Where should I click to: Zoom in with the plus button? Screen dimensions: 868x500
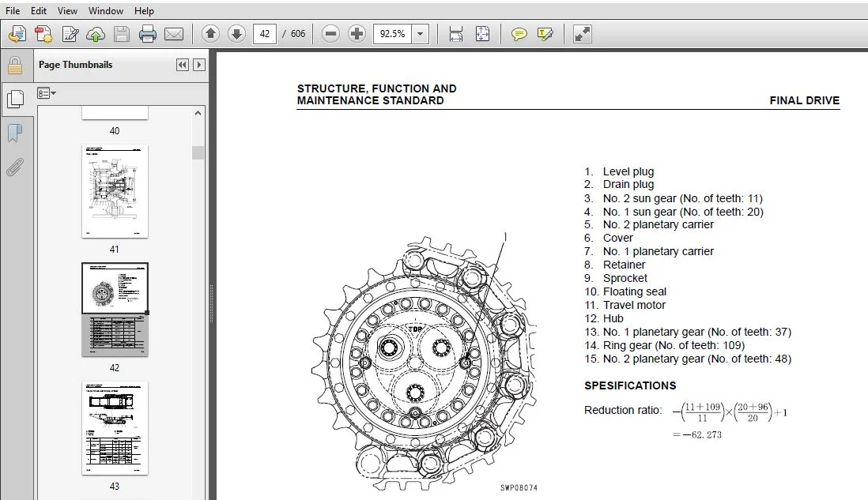pyautogui.click(x=357, y=34)
